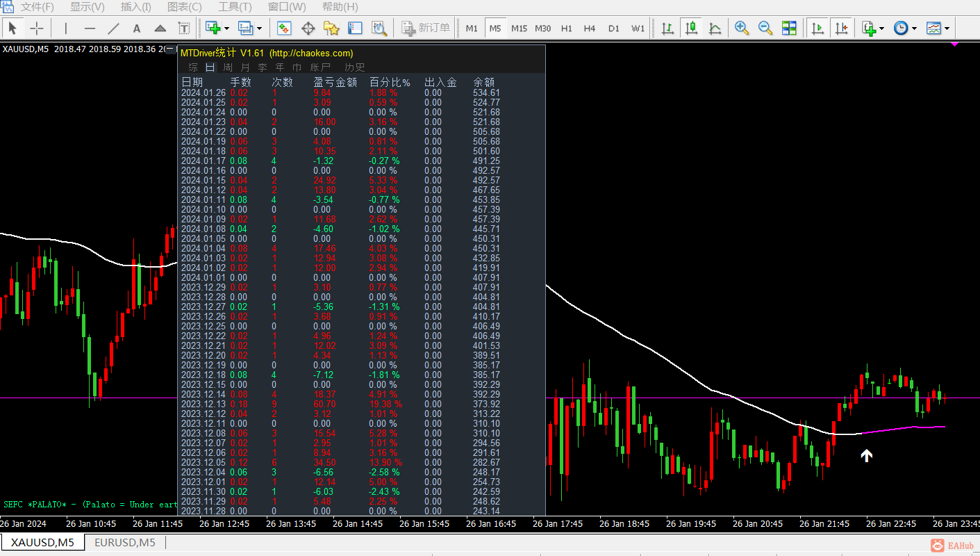Open the chart profiles icon

(x=246, y=28)
